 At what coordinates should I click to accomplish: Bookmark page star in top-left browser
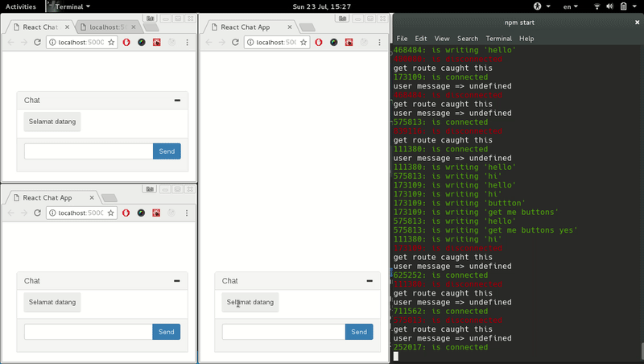coord(111,42)
